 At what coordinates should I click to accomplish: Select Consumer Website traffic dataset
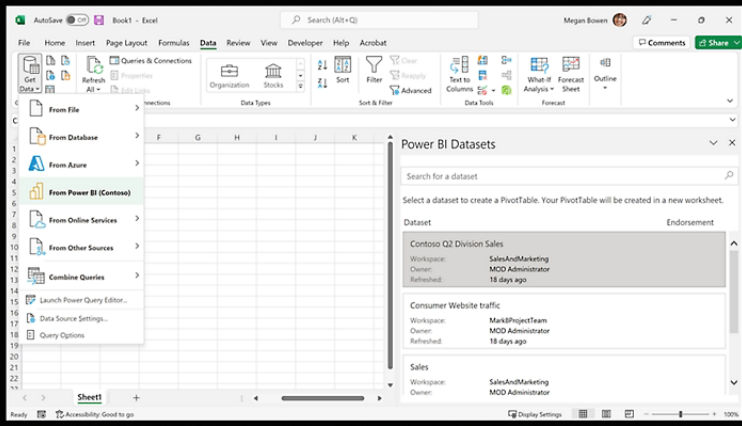564,321
